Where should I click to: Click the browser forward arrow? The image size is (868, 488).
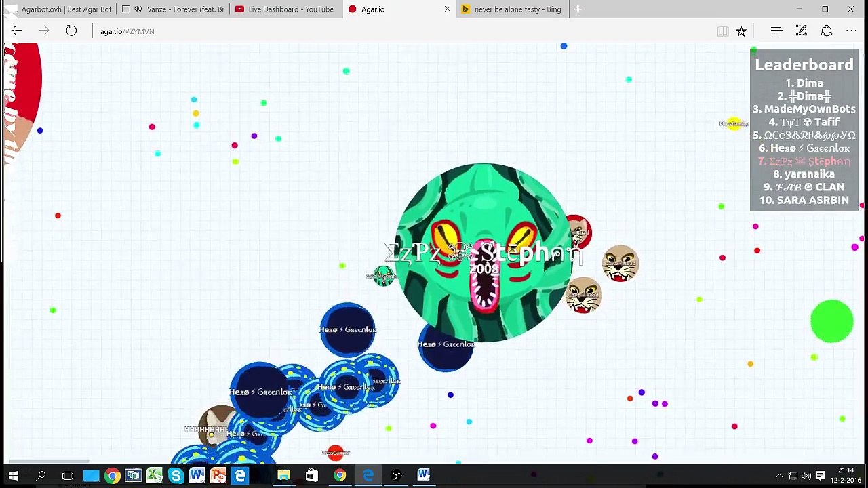pyautogui.click(x=44, y=31)
